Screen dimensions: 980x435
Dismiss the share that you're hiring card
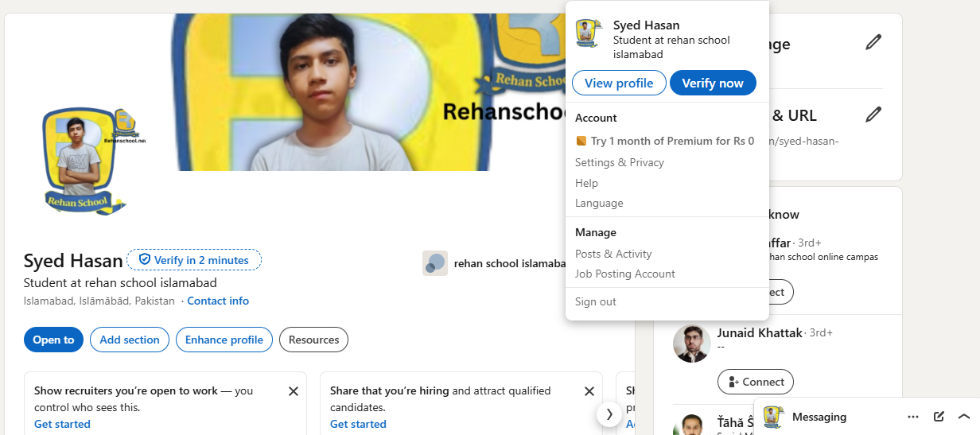coord(589,391)
